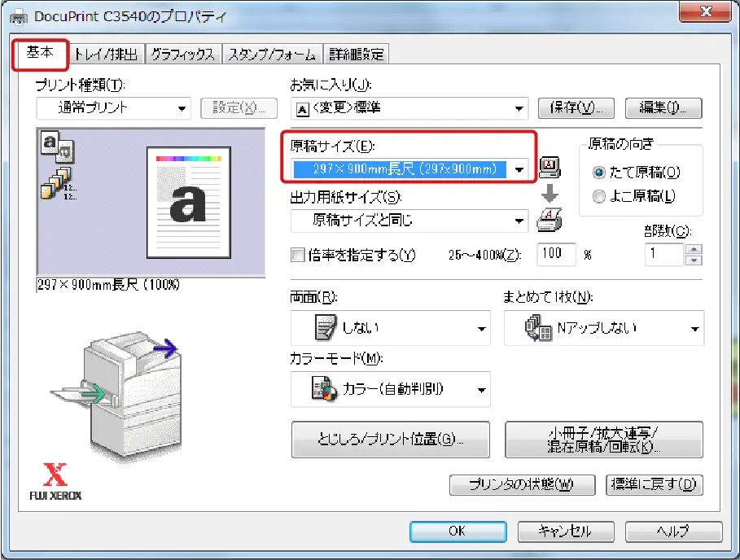740x560 pixels.
Task: Click とじしろ/プリント位置 button
Action: 390,440
